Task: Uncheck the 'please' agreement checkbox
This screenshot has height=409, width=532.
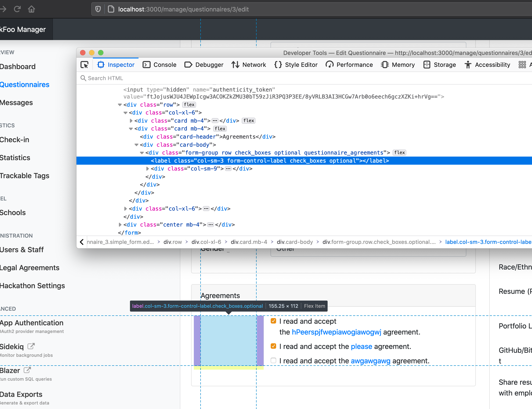Action: (273, 346)
